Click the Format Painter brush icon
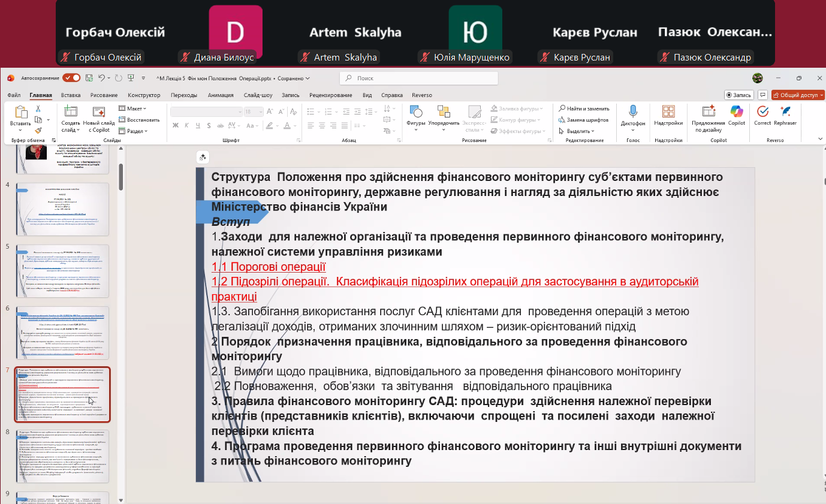The height and width of the screenshot is (504, 826). coord(38,130)
